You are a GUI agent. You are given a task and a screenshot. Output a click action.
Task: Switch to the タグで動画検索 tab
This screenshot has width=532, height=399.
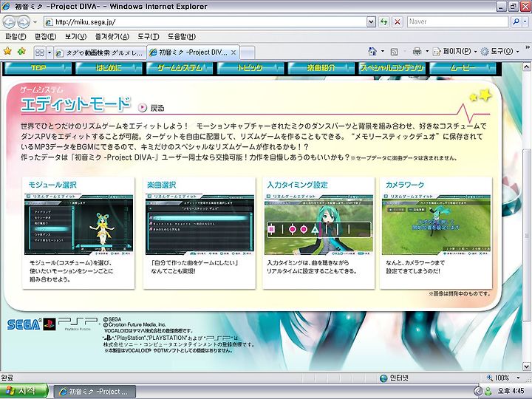click(100, 53)
